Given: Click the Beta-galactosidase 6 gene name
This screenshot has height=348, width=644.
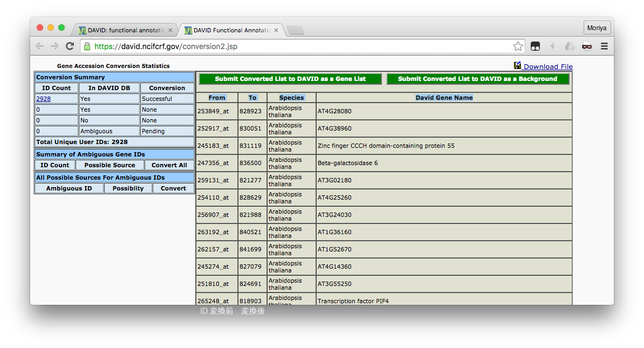Looking at the screenshot, I should click(347, 163).
